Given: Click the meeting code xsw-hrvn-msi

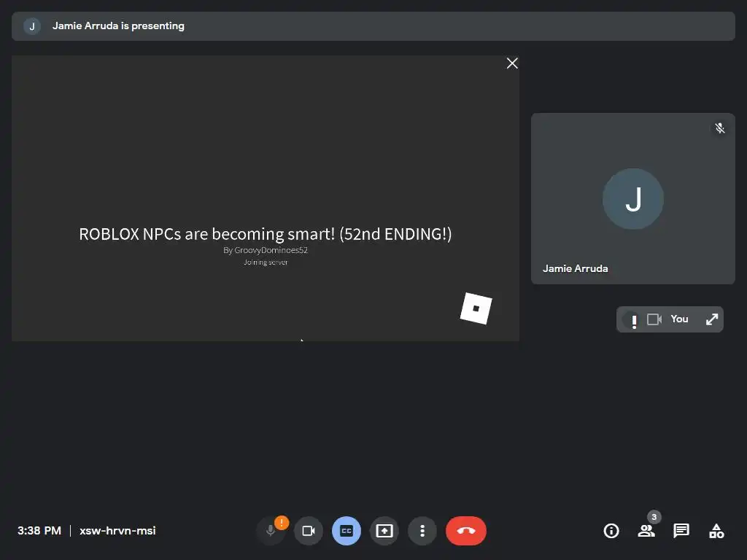Looking at the screenshot, I should tap(117, 531).
